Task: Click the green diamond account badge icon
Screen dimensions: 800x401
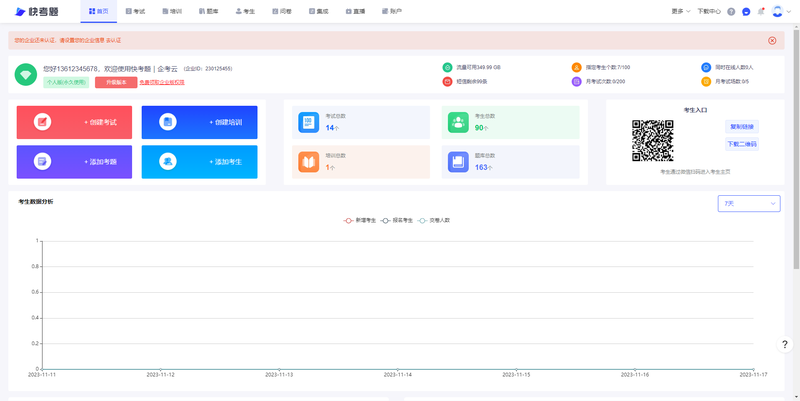Action: pyautogui.click(x=26, y=74)
